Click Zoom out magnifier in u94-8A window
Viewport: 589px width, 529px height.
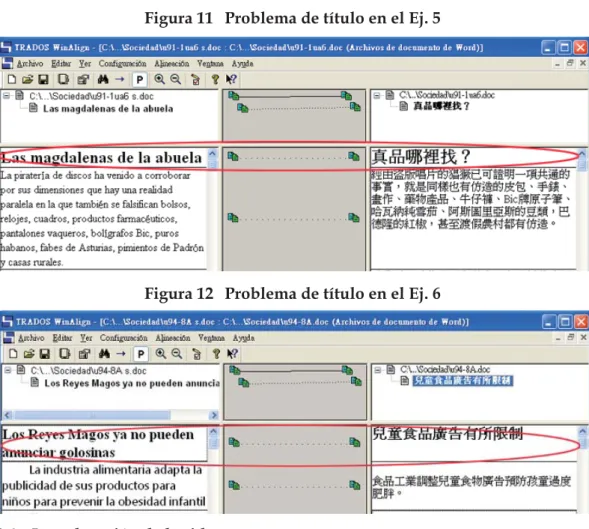[177, 354]
